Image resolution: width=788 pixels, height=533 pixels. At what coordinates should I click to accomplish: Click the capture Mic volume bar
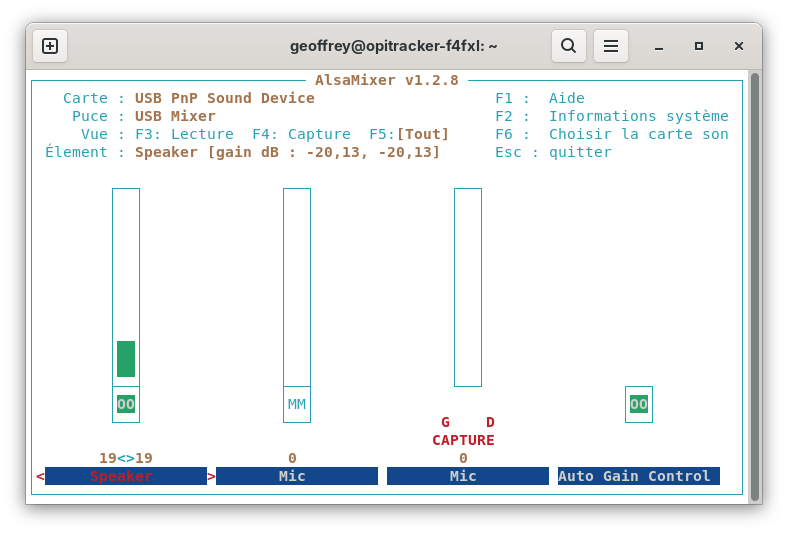[468, 287]
